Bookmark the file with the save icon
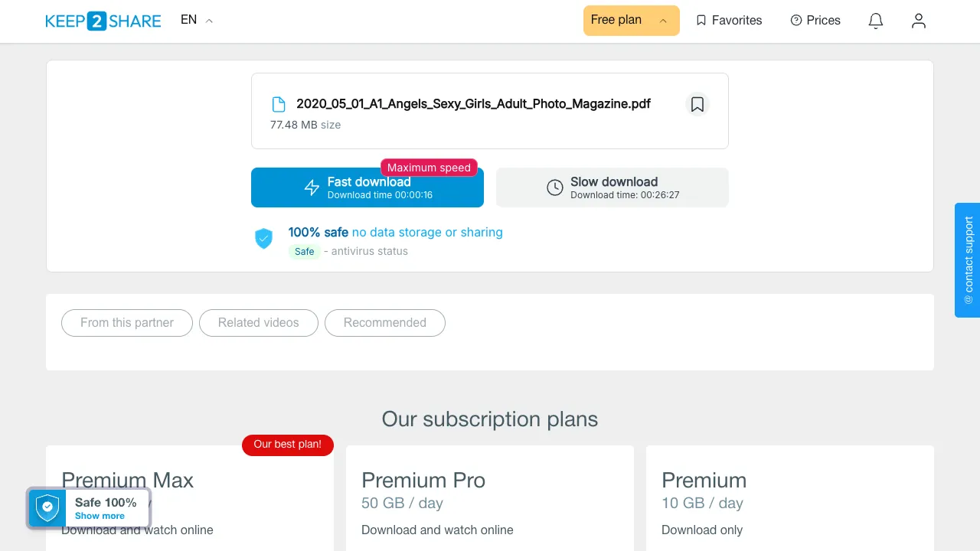The height and width of the screenshot is (551, 980). [697, 104]
